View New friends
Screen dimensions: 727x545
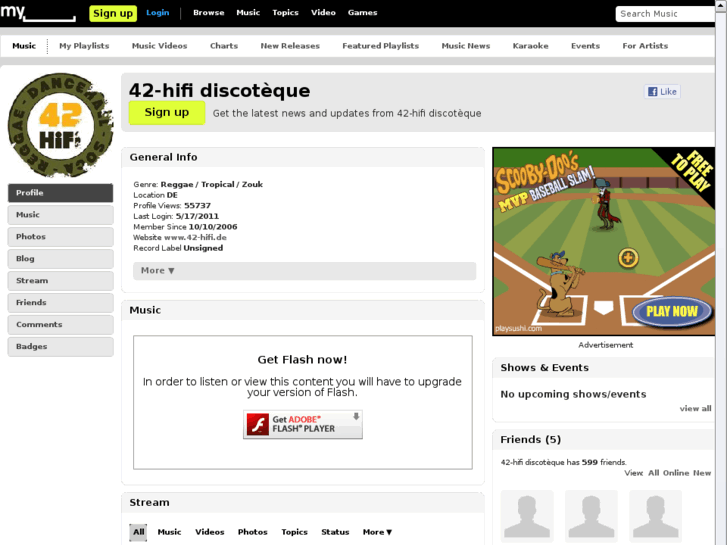(702, 473)
